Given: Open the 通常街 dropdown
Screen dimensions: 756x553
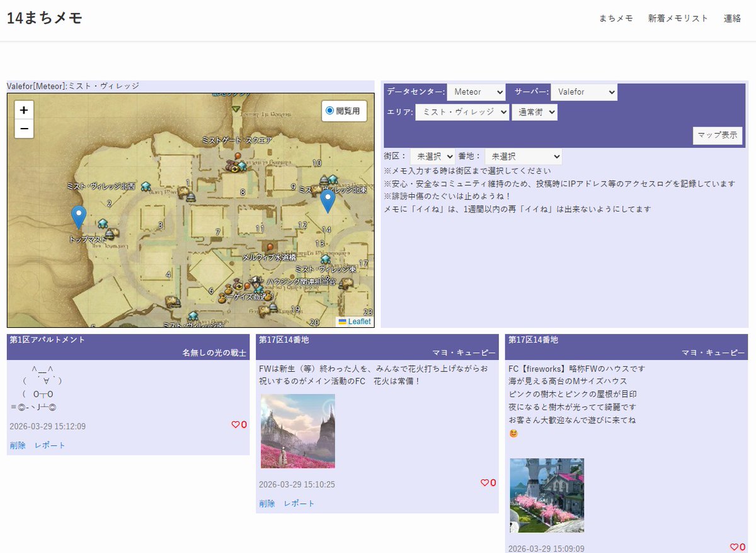Looking at the screenshot, I should (x=535, y=112).
